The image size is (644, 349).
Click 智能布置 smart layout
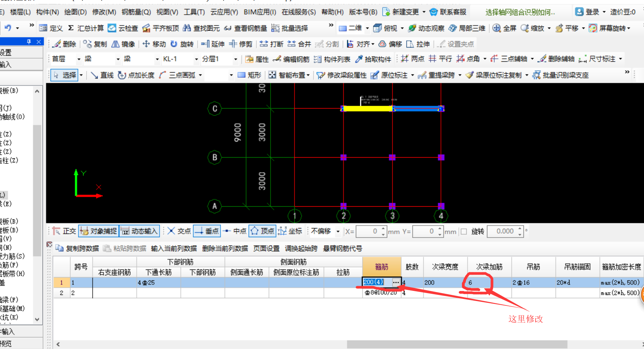coord(289,75)
